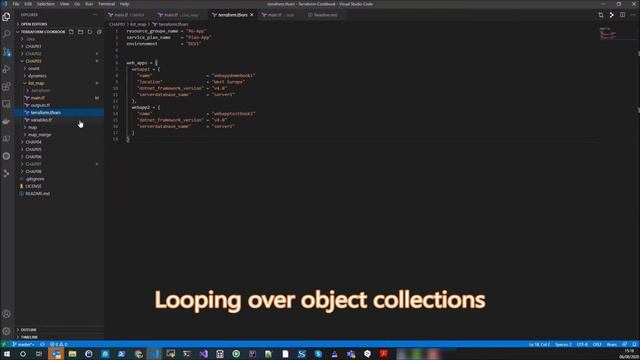Refresh the Explorer file tree
This screenshot has width=640, height=360.
[x=90, y=32]
